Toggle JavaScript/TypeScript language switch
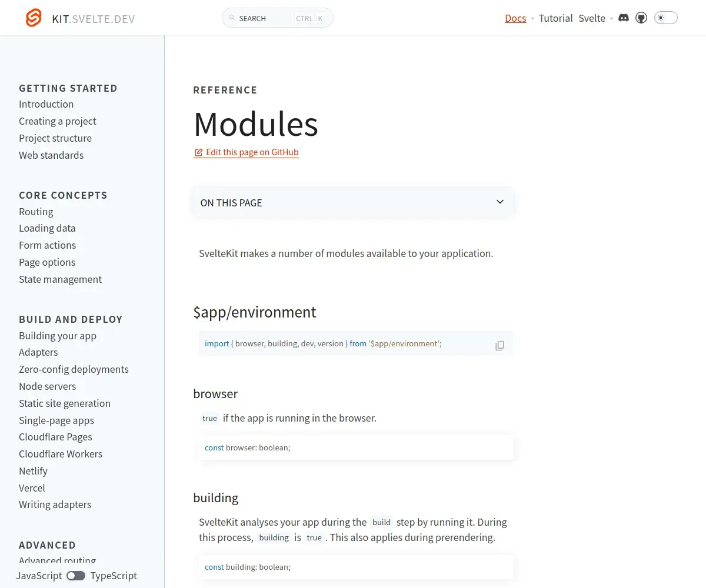The height and width of the screenshot is (588, 706). [x=76, y=576]
